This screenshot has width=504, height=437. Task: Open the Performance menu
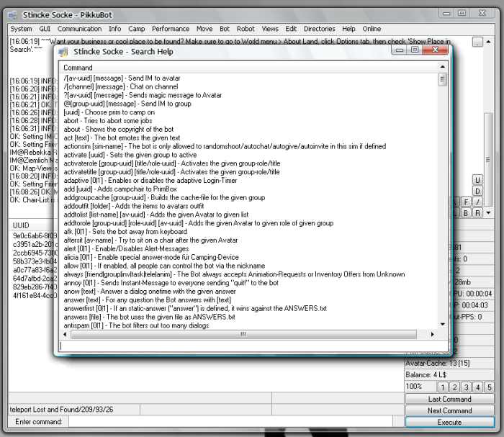coord(171,29)
